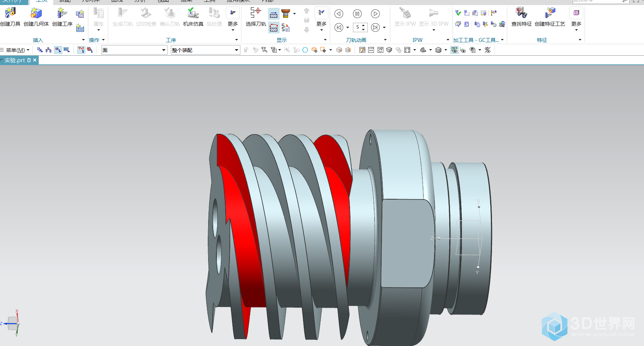The image size is (644, 346).
Task: Click the pause tool path animation button
Action: click(x=357, y=14)
